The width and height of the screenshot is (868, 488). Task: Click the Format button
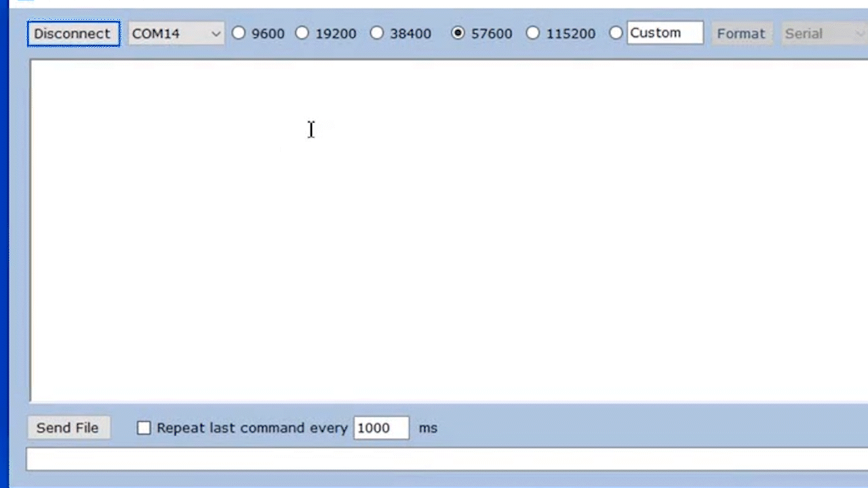741,33
